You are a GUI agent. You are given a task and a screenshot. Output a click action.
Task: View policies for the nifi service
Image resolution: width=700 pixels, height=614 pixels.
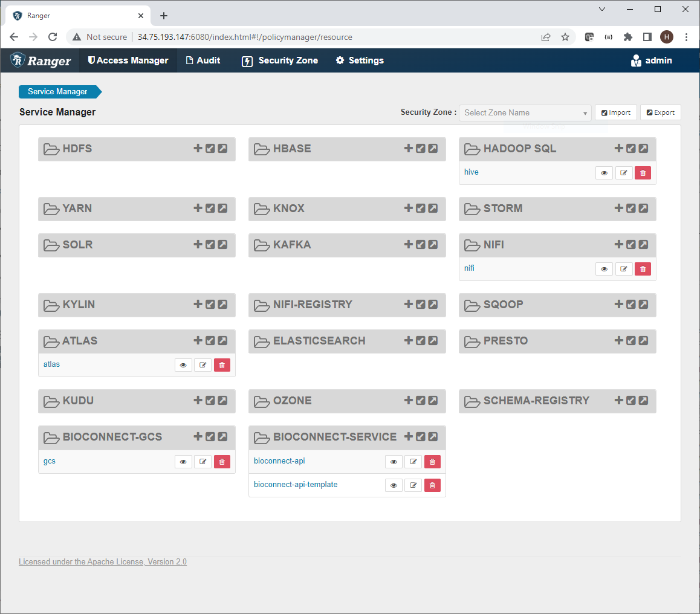click(x=603, y=268)
